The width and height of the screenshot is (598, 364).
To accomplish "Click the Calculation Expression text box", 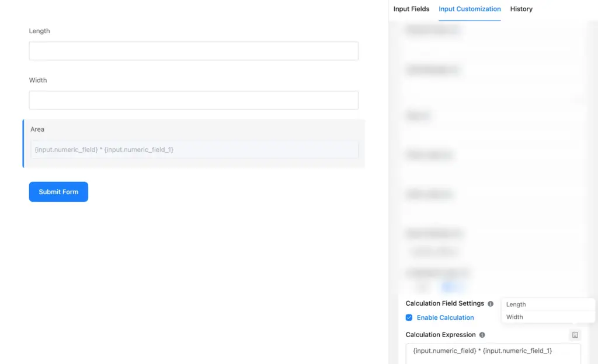I will (x=493, y=351).
